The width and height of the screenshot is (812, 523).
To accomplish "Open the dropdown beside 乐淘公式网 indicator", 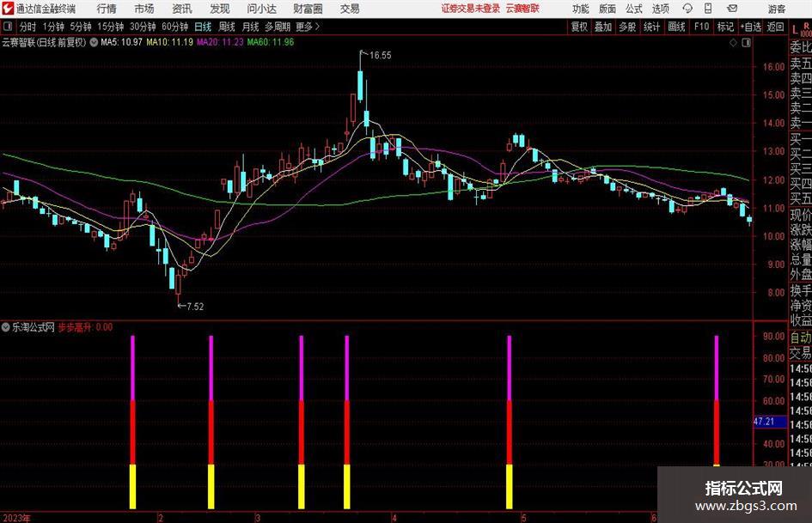I will [6, 327].
